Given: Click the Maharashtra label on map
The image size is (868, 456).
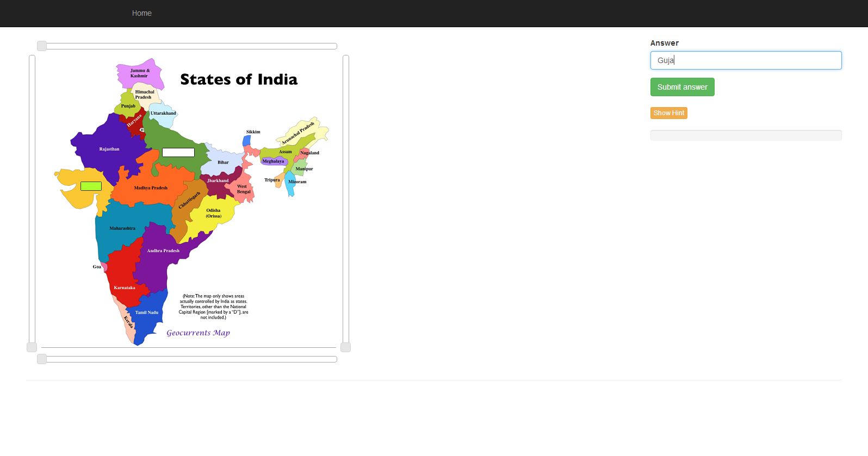Looking at the screenshot, I should (x=122, y=228).
